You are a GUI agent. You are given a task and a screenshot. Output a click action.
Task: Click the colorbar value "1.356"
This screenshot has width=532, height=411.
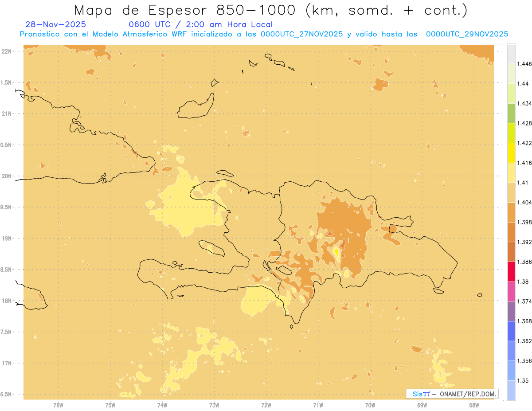coord(524,360)
